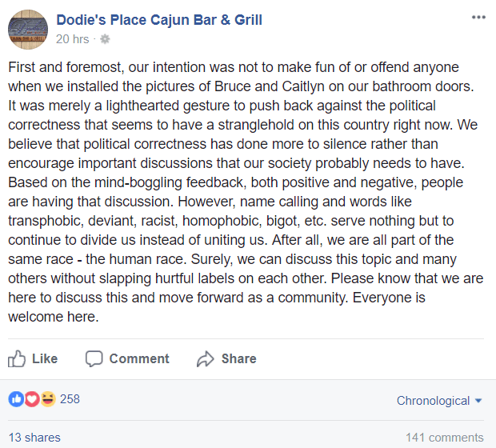Click the laughing Haha reaction icon

tap(48, 399)
